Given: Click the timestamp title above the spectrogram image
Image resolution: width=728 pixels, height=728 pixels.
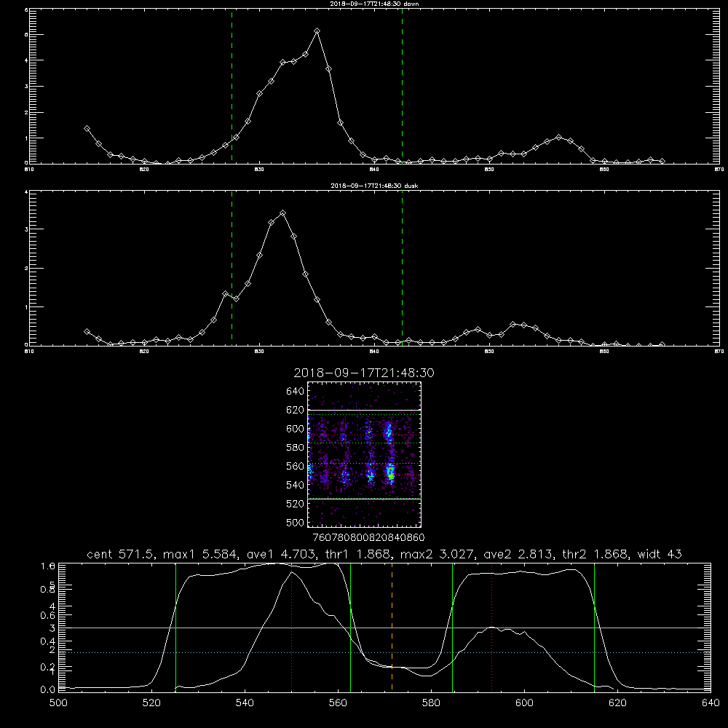Looking at the screenshot, I should tap(364, 373).
